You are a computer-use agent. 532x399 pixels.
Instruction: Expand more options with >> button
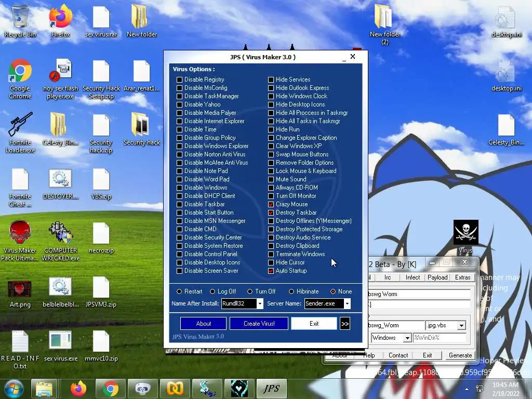coord(345,324)
